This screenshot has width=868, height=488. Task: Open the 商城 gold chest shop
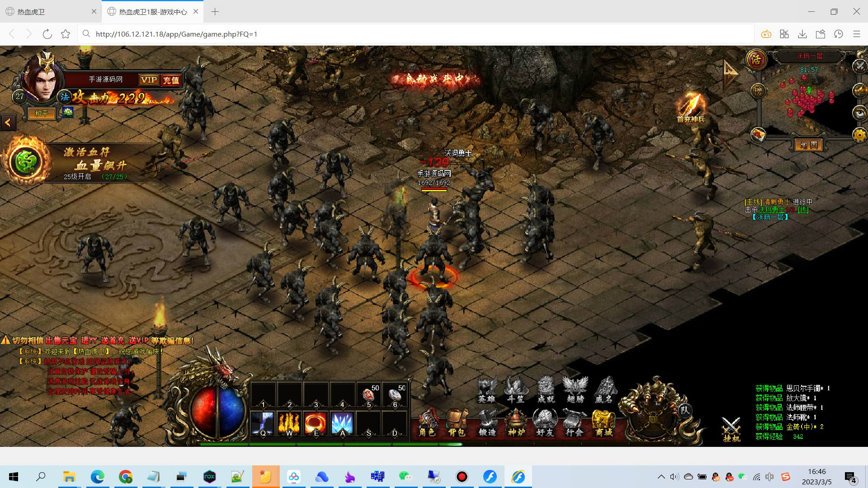point(604,422)
